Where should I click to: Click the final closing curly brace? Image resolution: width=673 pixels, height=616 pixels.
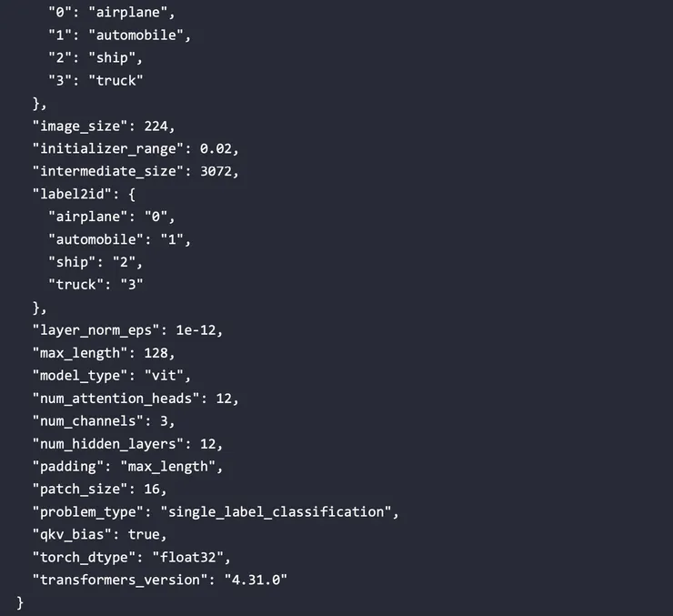(20, 602)
